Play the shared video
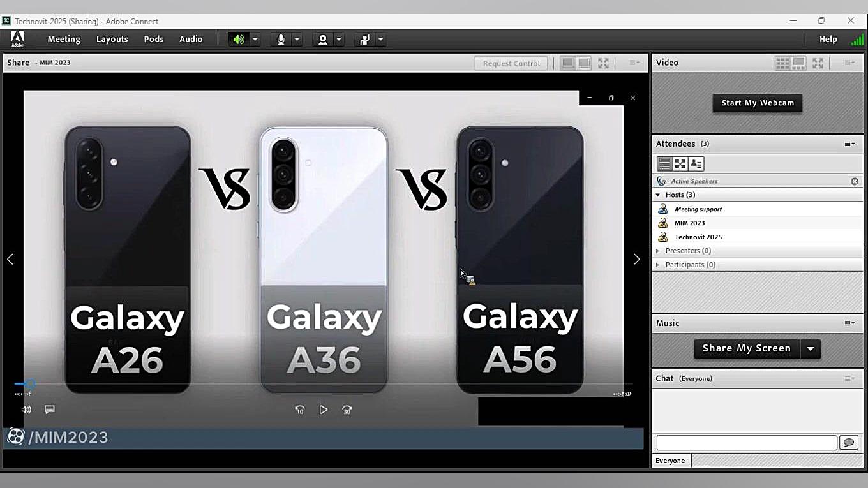The width and height of the screenshot is (868, 488). click(324, 410)
